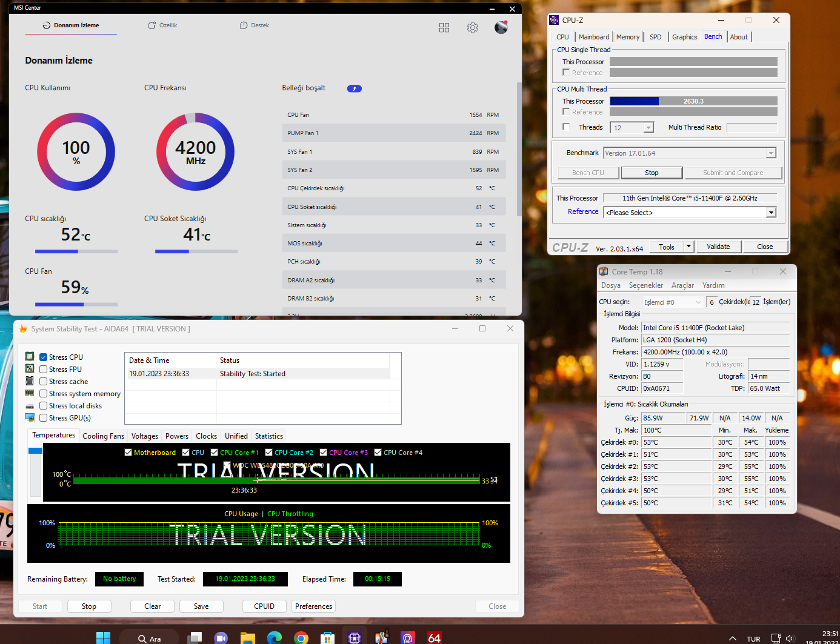Open Voltages tab in AIDA64
Screen dimensions: 840x644
pyautogui.click(x=145, y=436)
